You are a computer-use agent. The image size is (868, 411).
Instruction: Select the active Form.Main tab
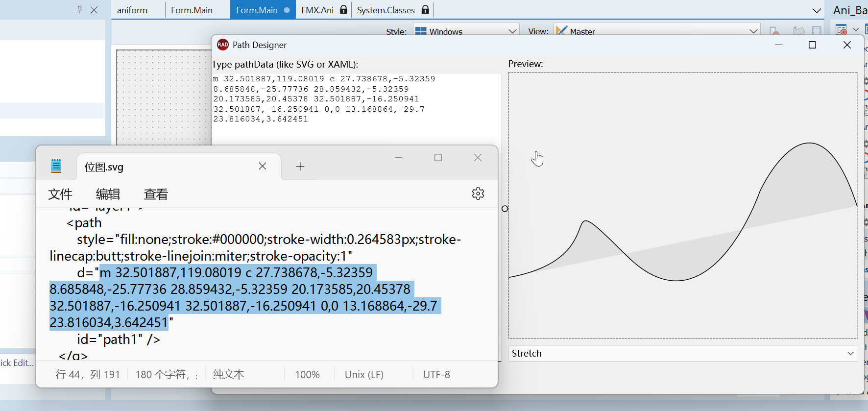[263, 10]
